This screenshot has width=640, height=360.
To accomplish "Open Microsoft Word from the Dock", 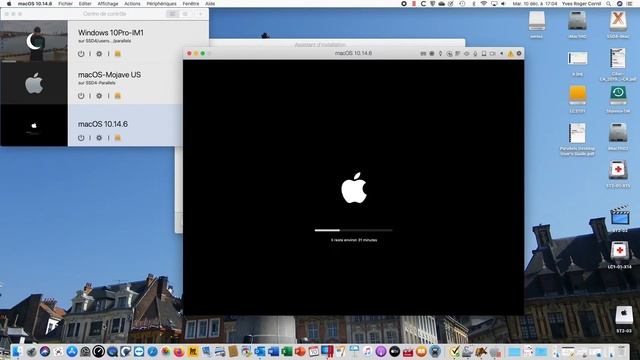I will coord(273,351).
